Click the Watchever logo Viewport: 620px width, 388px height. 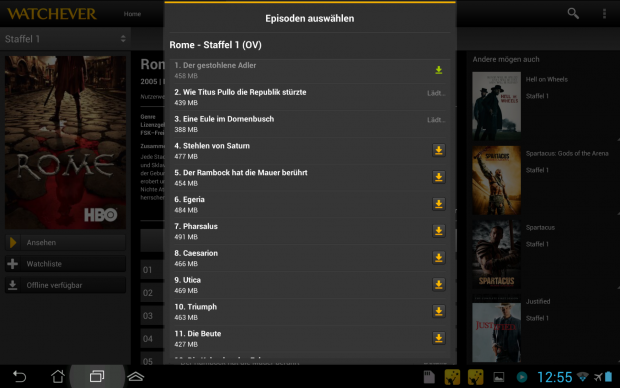point(52,14)
